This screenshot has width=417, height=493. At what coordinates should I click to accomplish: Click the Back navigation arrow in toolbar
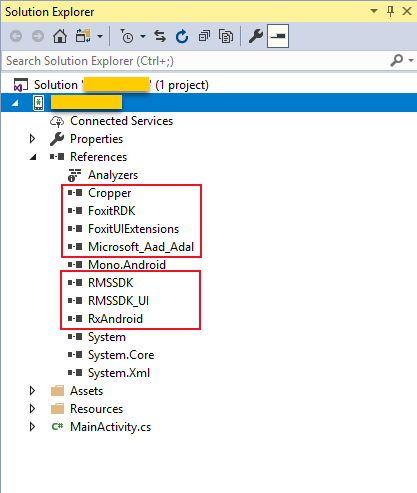click(16, 36)
